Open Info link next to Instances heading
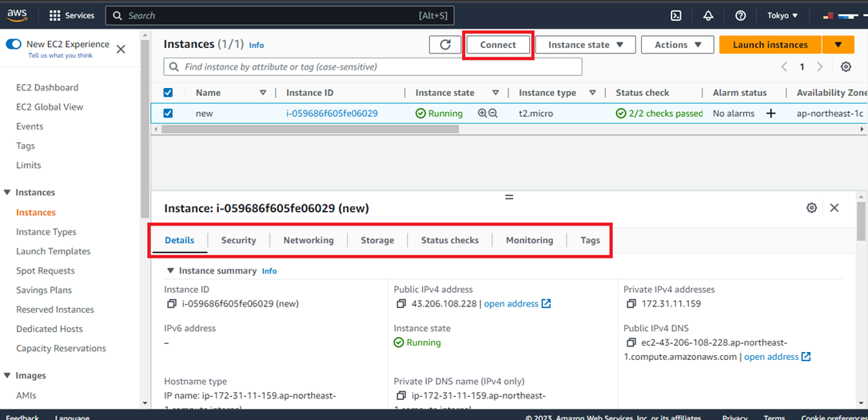This screenshot has height=420, width=868. [x=257, y=45]
